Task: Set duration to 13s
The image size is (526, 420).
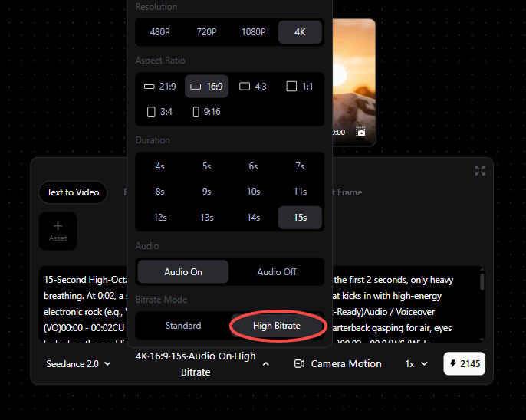Action: (206, 218)
